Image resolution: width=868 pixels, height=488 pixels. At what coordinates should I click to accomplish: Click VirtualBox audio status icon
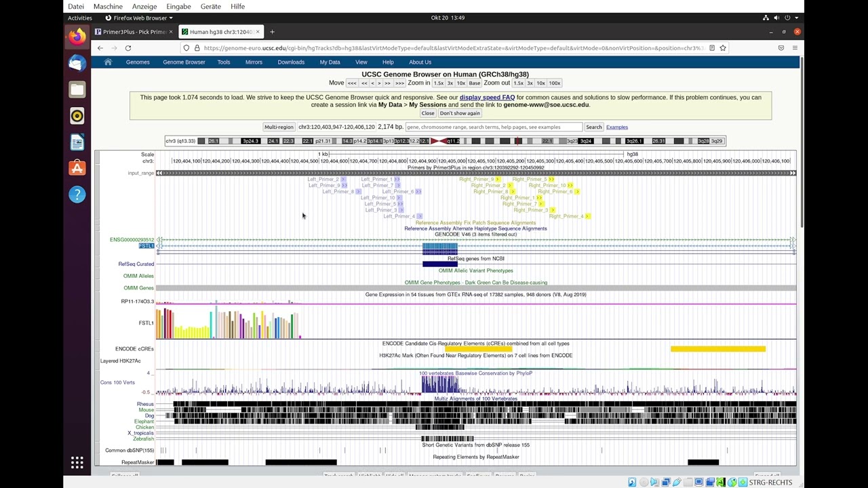(654, 483)
